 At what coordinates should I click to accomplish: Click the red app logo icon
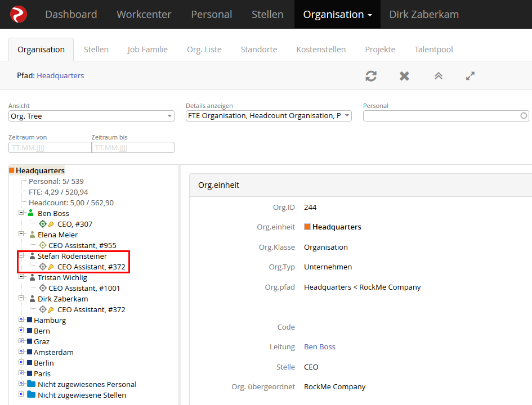tap(19, 14)
